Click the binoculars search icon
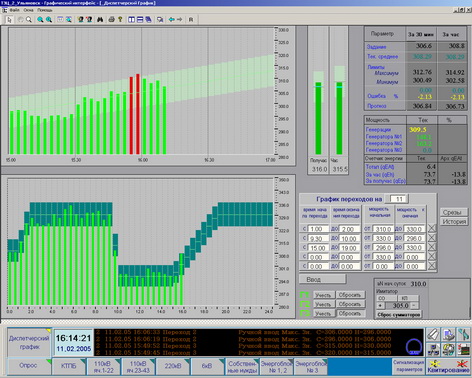472x378 pixels. (x=100, y=20)
